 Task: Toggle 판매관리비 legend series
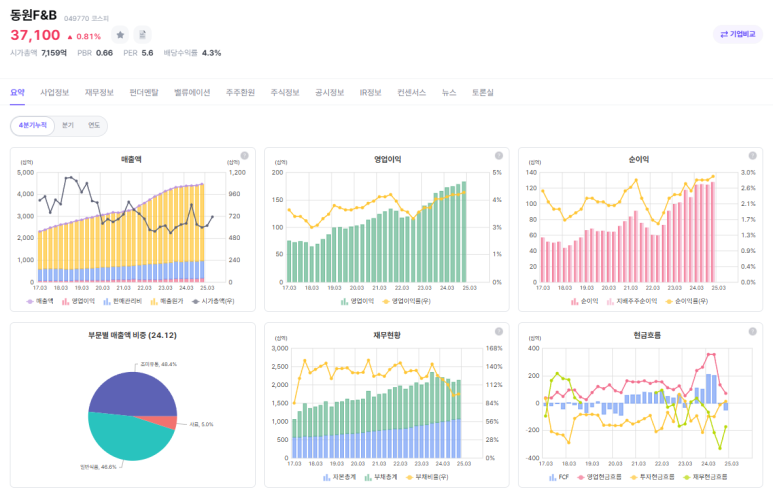(123, 301)
